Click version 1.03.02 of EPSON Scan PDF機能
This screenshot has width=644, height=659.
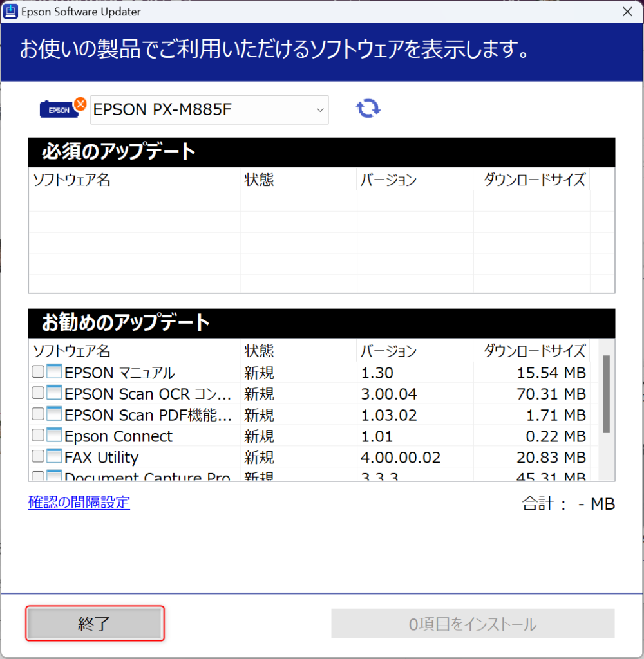pos(389,415)
